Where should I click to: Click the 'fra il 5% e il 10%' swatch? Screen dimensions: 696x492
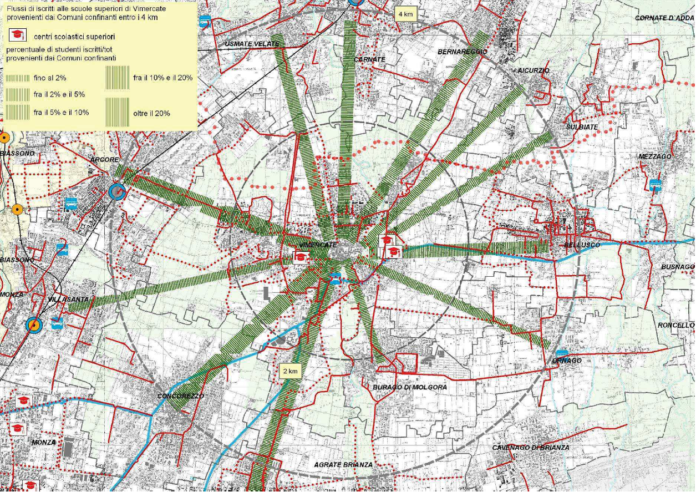19,113
